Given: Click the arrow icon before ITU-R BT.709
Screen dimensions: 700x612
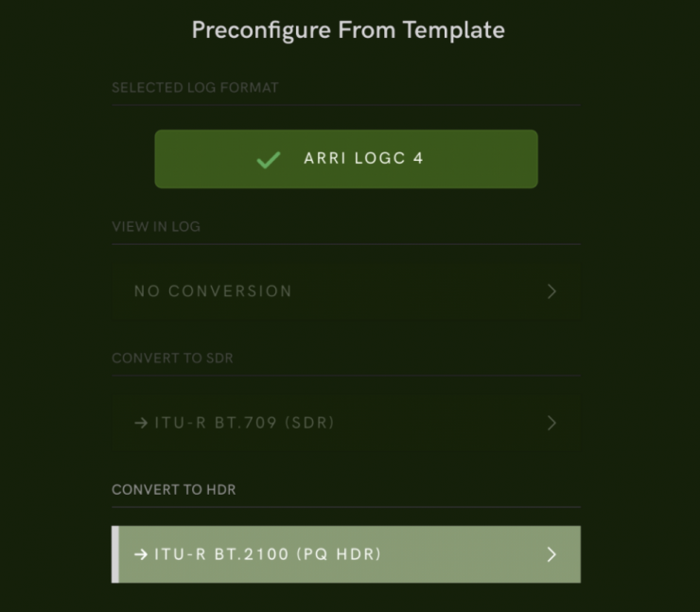Looking at the screenshot, I should pos(141,423).
